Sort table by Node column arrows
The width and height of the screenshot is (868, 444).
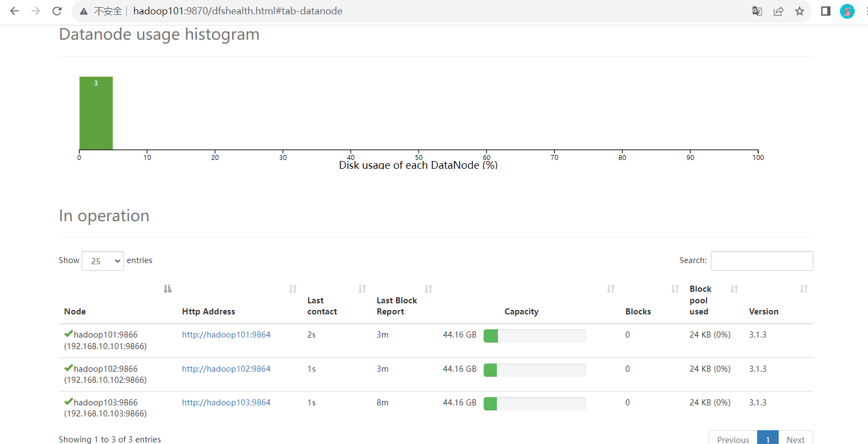click(168, 288)
